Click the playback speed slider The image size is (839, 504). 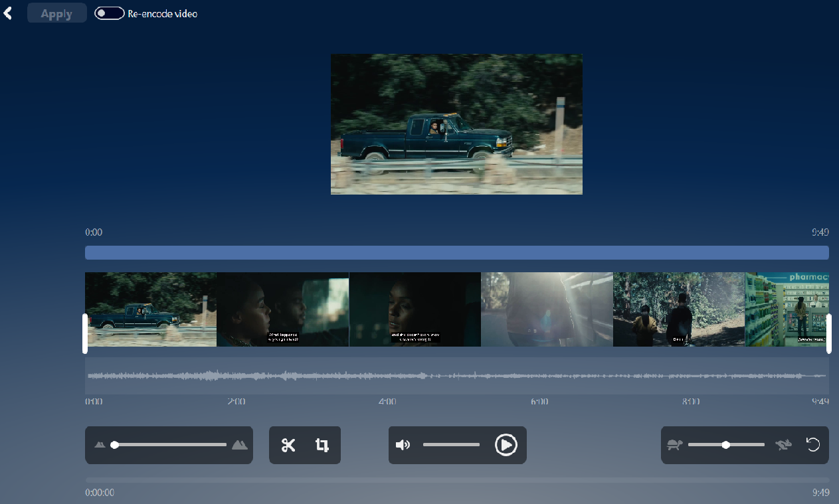pyautogui.click(x=726, y=445)
